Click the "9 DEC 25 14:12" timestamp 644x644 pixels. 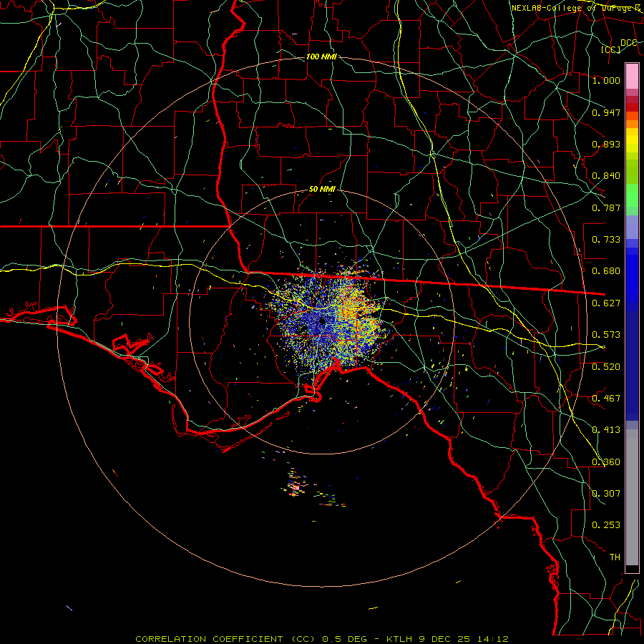point(464,639)
